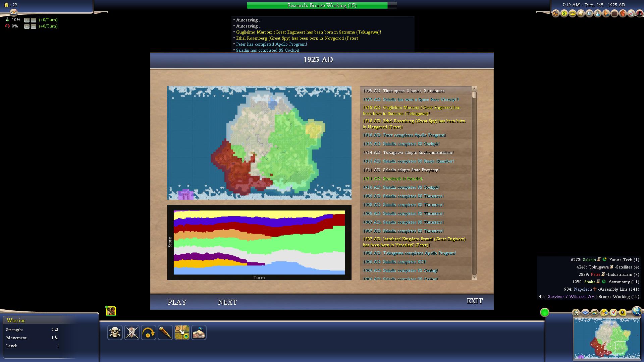Click the crossed-out swords unit action
Screen dimensions: 644x362
132,333
